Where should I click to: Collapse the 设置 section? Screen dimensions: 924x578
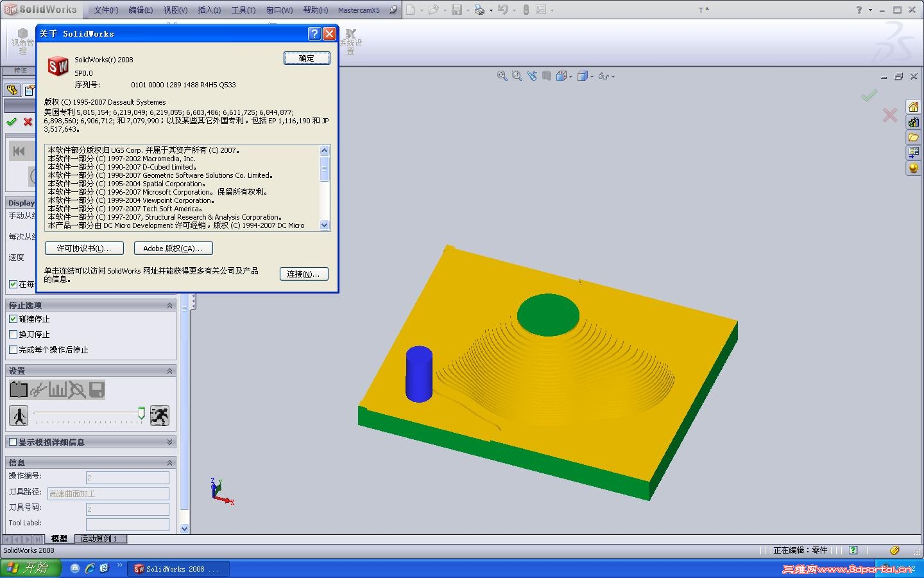point(170,371)
